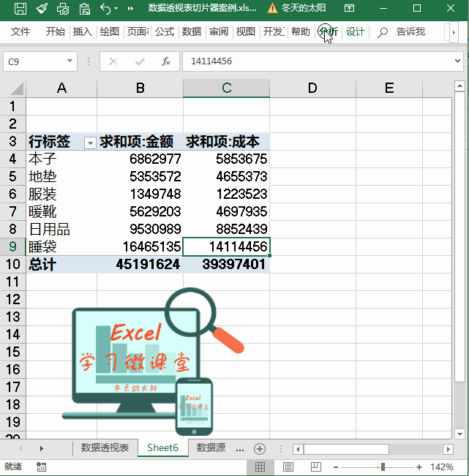Image resolution: width=469 pixels, height=476 pixels.
Task: Switch to 数据透视表 sheet tab
Action: [x=105, y=447]
